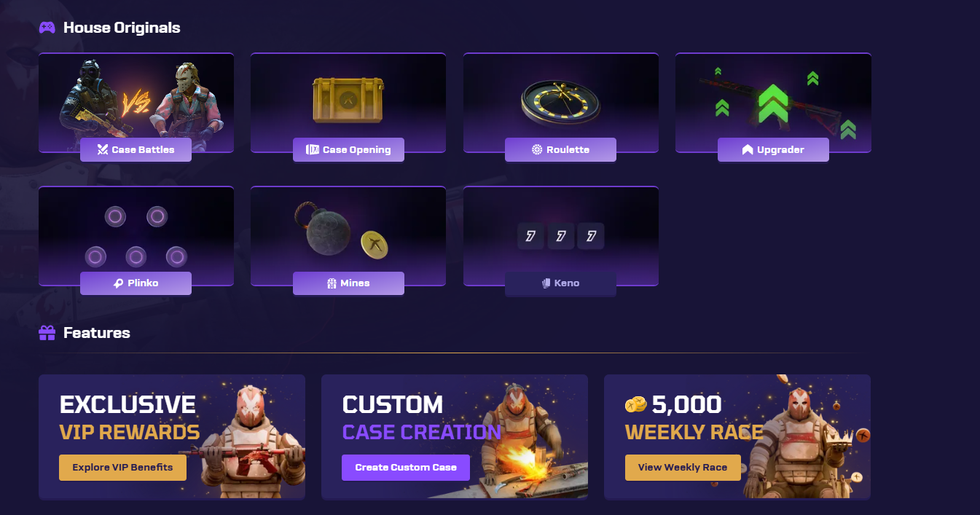Click the Plinko icon on the Plinko button

click(x=118, y=283)
